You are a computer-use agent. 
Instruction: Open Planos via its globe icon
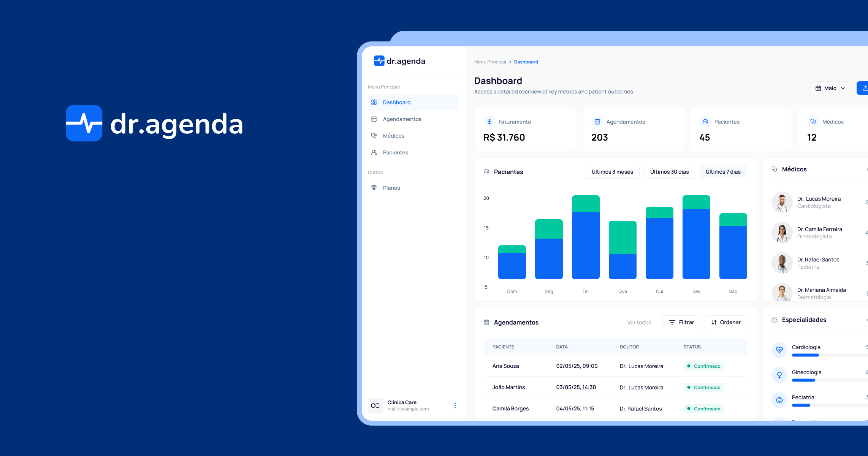pos(374,188)
